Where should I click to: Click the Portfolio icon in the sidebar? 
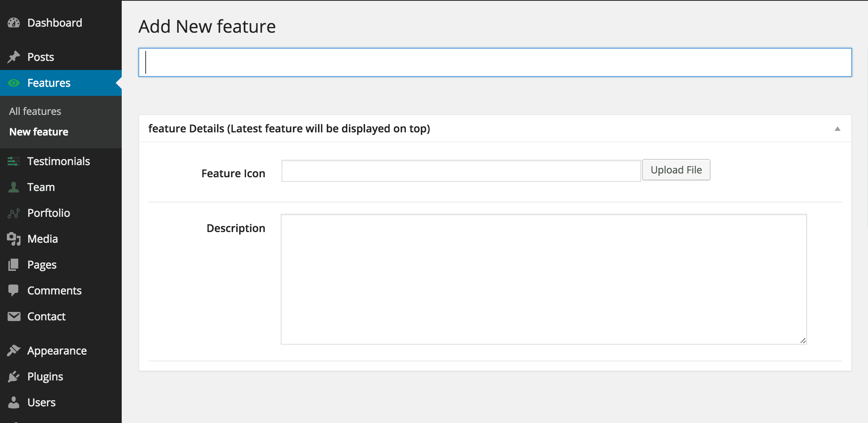coord(14,213)
